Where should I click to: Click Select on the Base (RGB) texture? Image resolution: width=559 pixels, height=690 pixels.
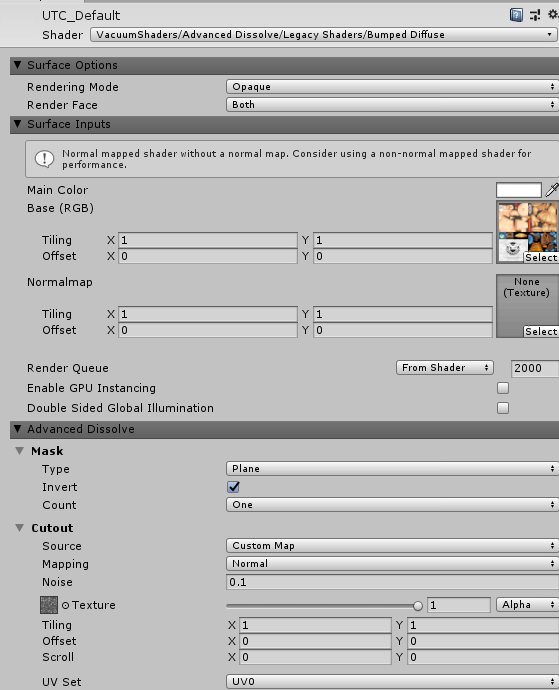[541, 258]
